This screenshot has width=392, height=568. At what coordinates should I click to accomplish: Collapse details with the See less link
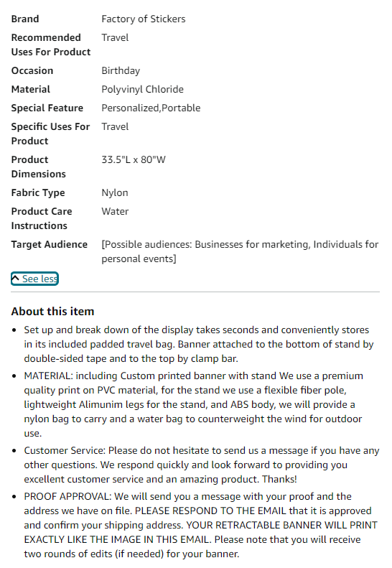(34, 279)
